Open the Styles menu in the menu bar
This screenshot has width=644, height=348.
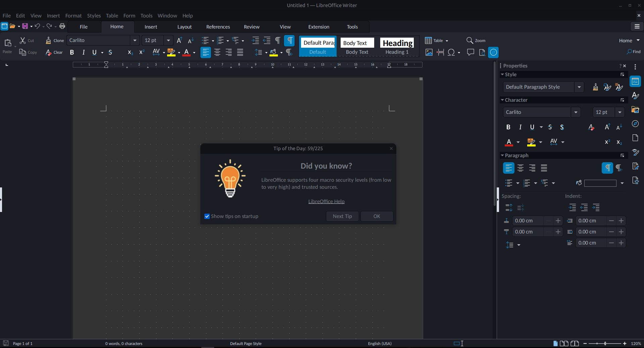94,16
